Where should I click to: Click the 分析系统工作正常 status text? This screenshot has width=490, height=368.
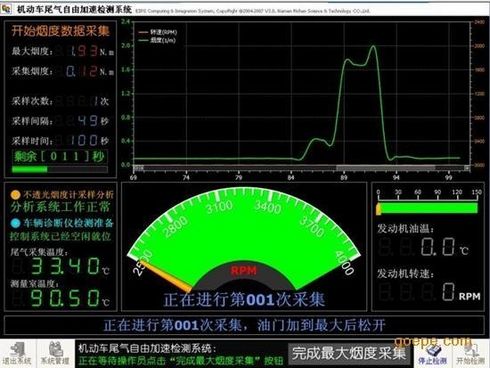tap(60, 207)
